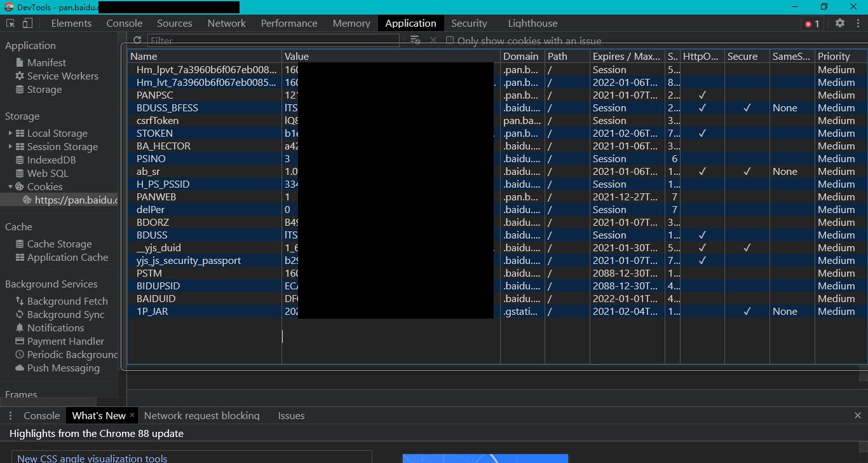Click the clear all cookies icon
The height and width of the screenshot is (463, 868).
pyautogui.click(x=415, y=40)
